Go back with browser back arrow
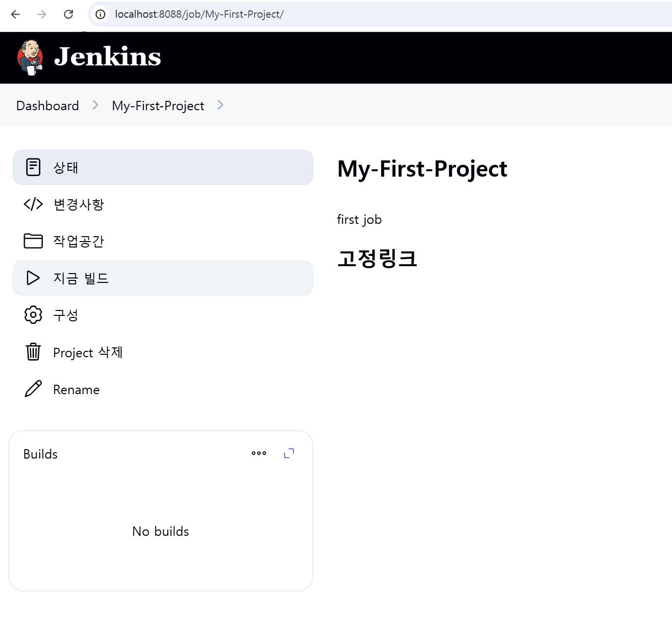Image resolution: width=672 pixels, height=617 pixels. pos(15,14)
